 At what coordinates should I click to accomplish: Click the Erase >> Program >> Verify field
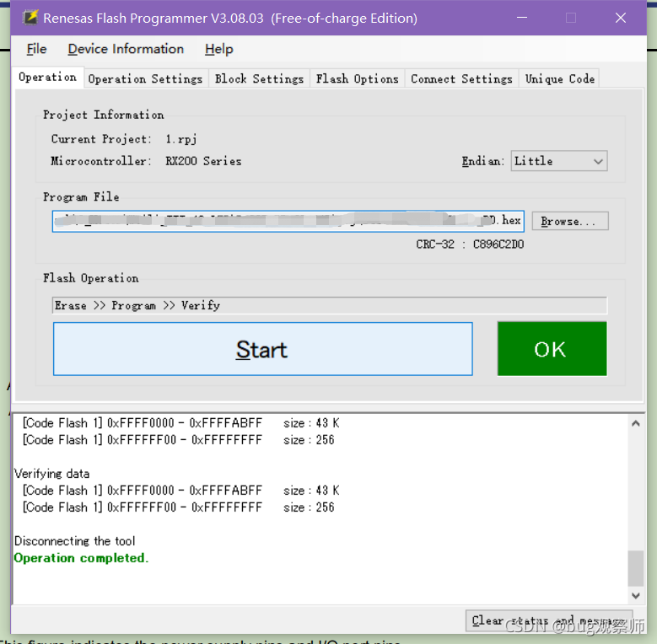pyautogui.click(x=330, y=306)
